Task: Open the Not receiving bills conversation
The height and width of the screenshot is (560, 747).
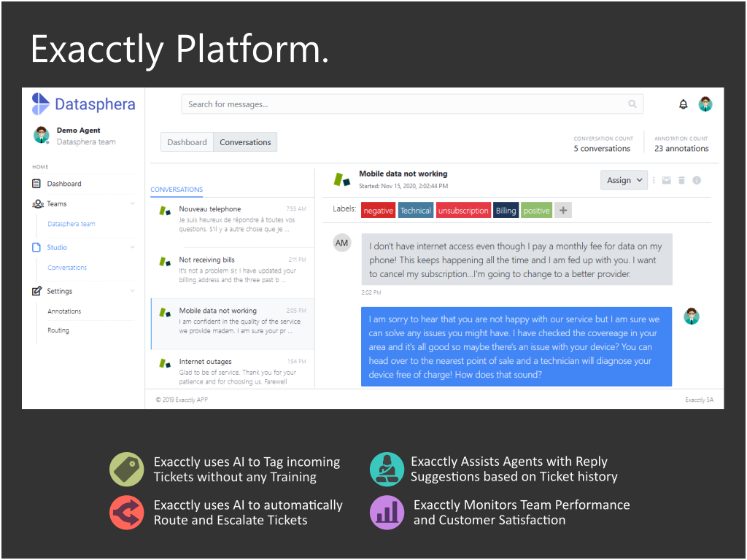Action: [233, 270]
